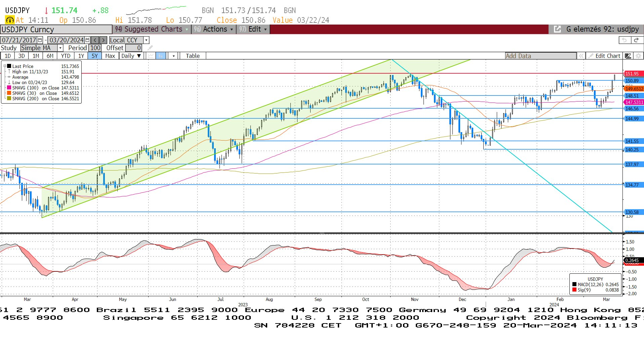Open chart in new window icon

pos(557,29)
